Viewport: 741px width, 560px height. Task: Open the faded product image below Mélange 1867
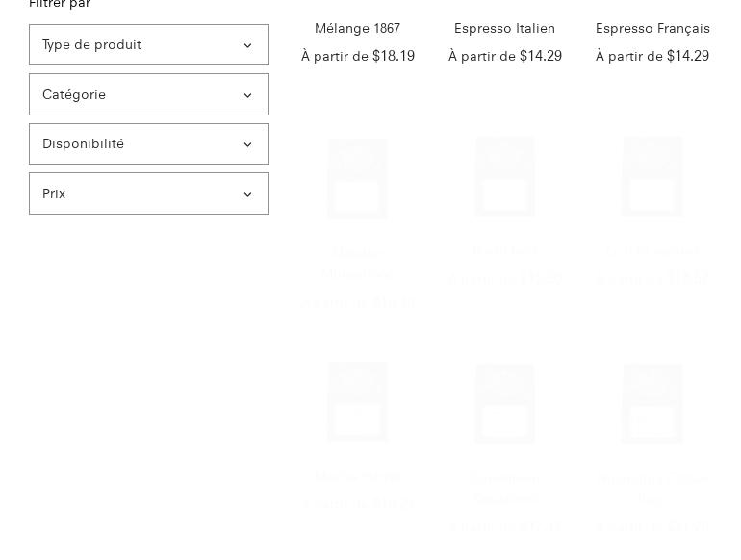(x=357, y=178)
